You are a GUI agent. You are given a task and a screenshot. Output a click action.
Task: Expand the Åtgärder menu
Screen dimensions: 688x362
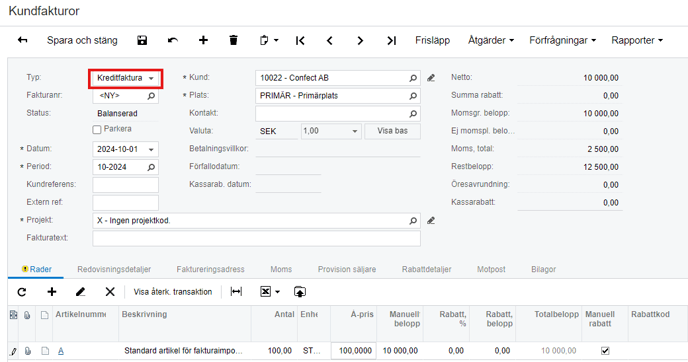(x=491, y=40)
